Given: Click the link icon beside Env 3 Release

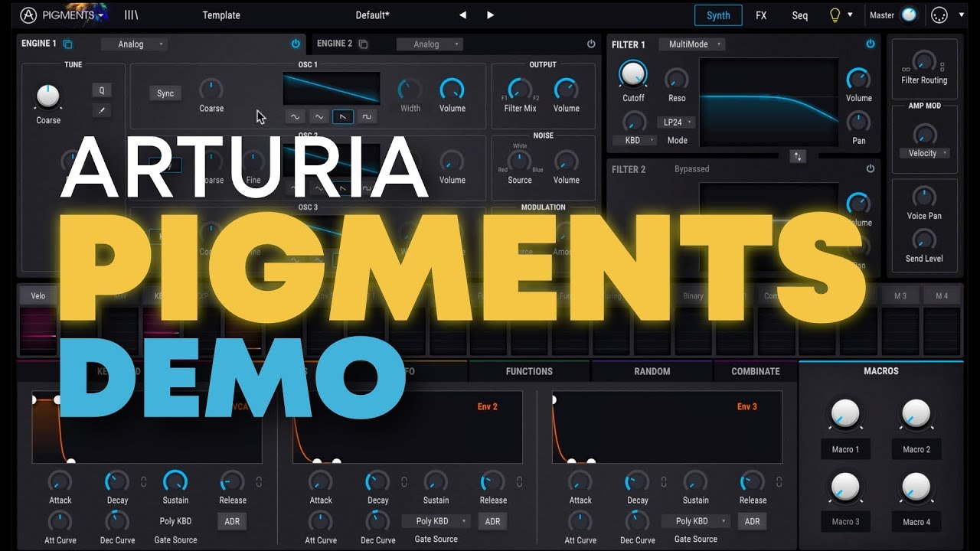Looking at the screenshot, I should point(779,482).
